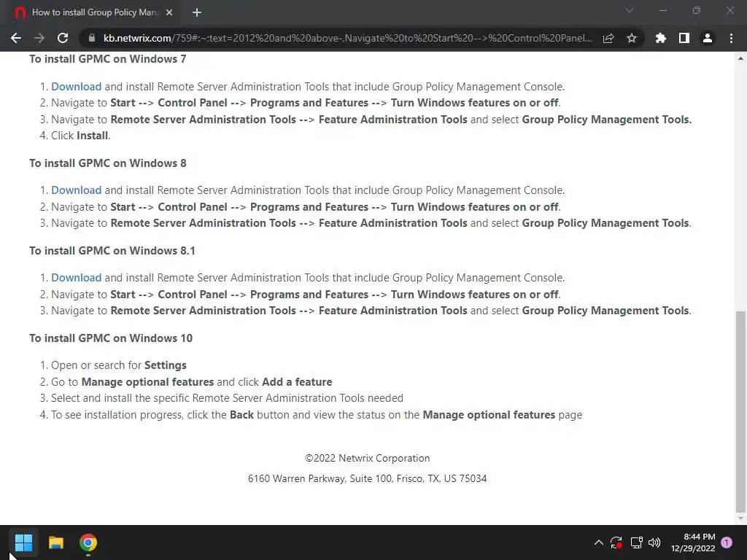Click the browser forward arrow
Image resolution: width=747 pixels, height=560 pixels.
pyautogui.click(x=39, y=38)
